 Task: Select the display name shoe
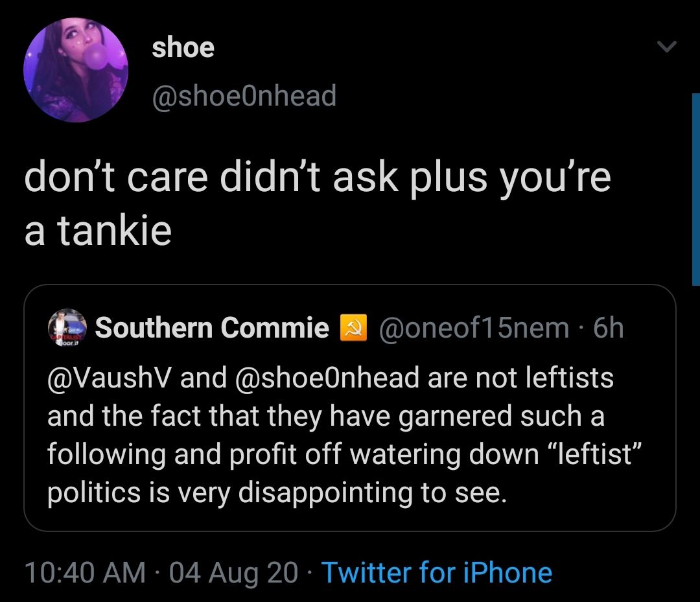point(184,46)
